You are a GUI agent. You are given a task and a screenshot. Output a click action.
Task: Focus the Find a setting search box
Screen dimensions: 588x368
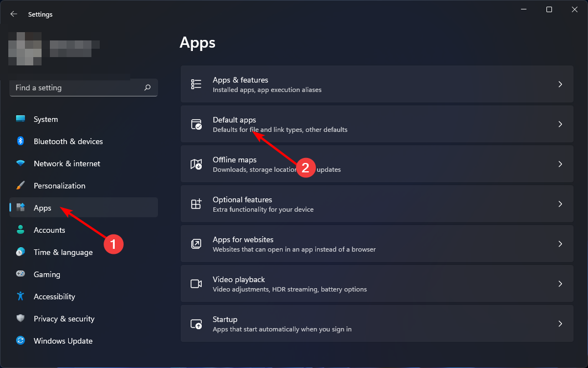click(x=76, y=88)
